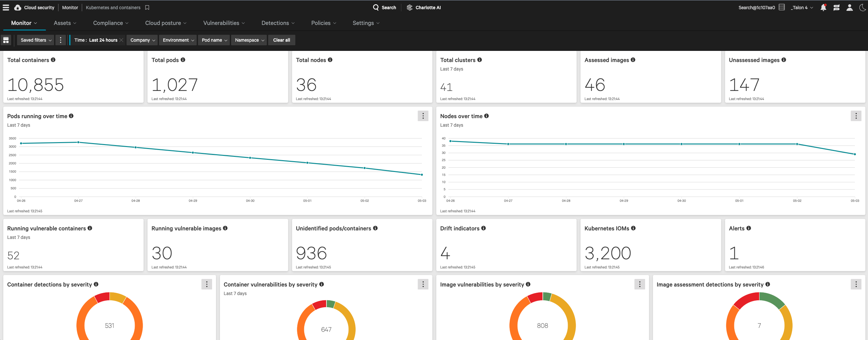
Task: Open the Compliance navigation menu
Action: 110,23
